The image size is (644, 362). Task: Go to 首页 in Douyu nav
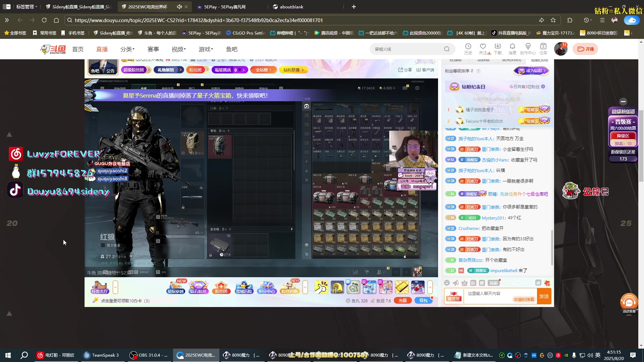(x=78, y=49)
